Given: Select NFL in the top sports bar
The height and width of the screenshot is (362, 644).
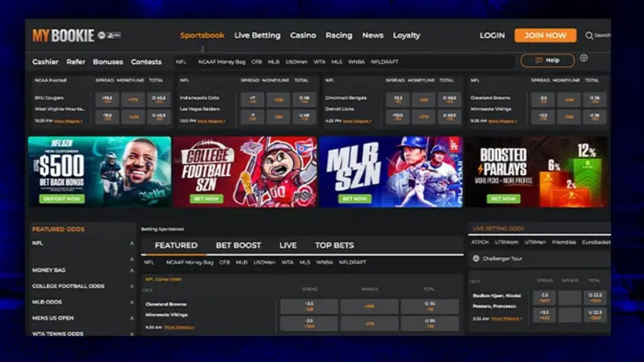Looking at the screenshot, I should (x=180, y=62).
